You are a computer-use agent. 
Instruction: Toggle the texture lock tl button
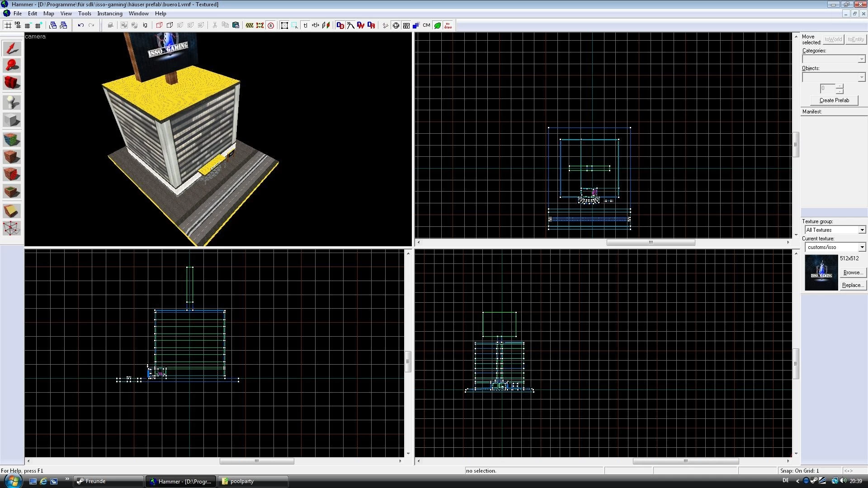pyautogui.click(x=305, y=25)
